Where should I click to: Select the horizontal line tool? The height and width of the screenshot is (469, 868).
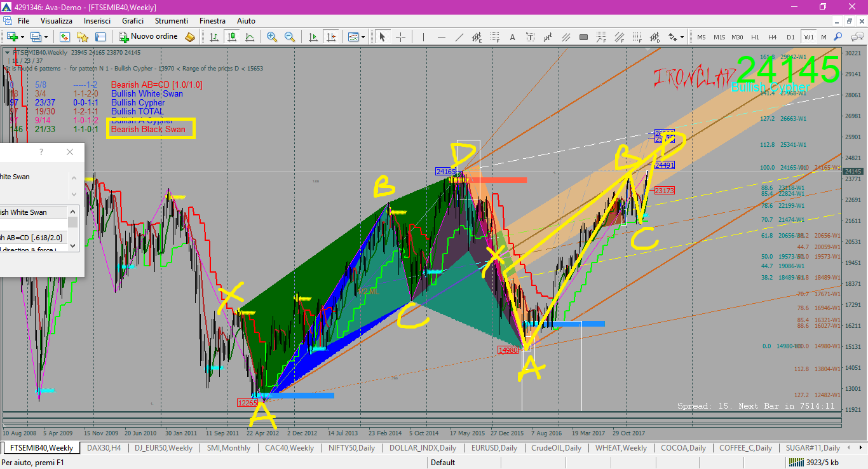442,37
